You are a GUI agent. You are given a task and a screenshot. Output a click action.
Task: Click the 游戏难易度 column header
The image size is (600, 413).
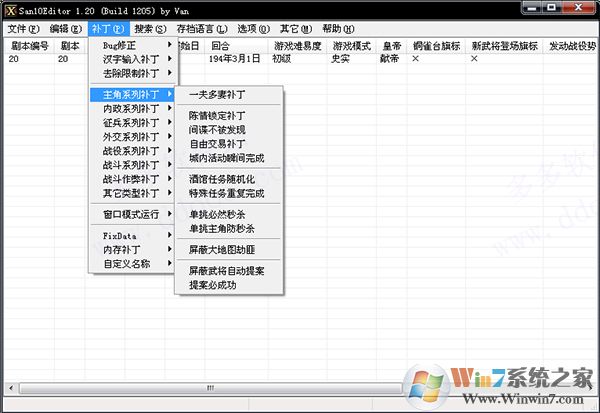coord(298,46)
